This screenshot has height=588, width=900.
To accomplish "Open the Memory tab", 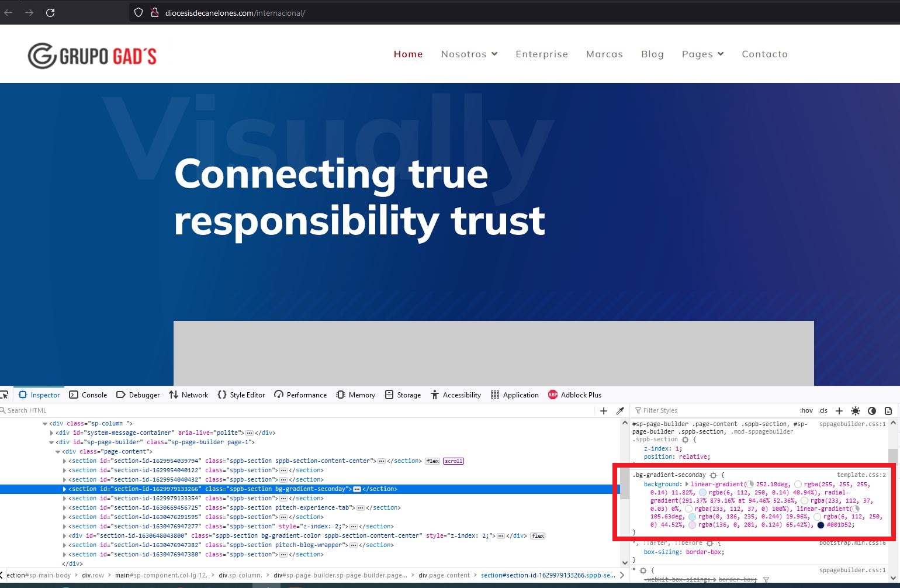I will pos(355,395).
